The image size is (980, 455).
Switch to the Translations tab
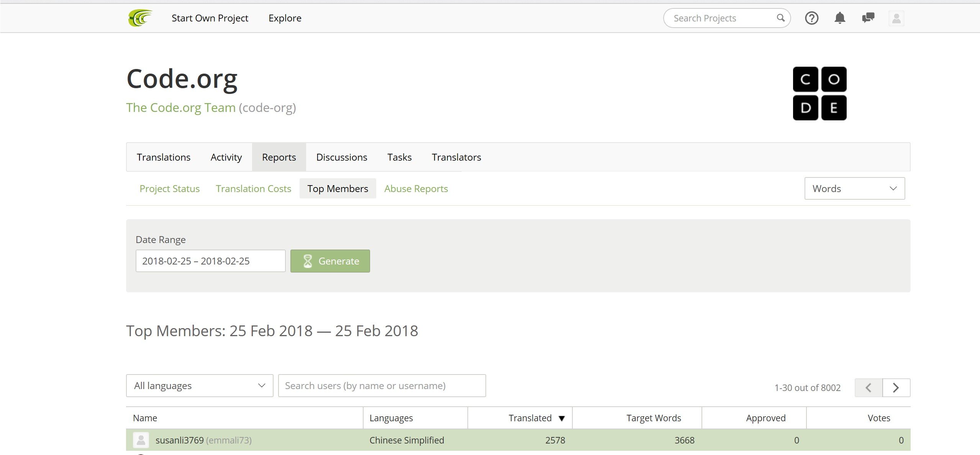point(164,157)
